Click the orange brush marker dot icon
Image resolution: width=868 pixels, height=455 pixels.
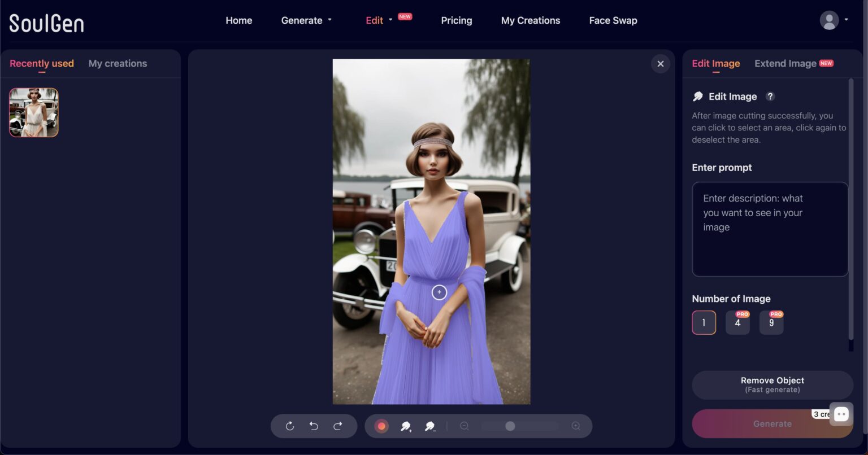pyautogui.click(x=381, y=426)
